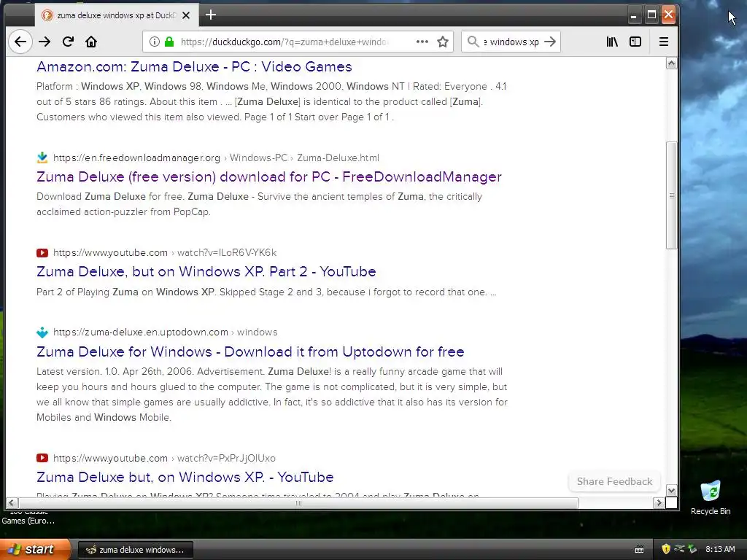Open a new tab with plus button
This screenshot has width=747, height=560.
click(211, 15)
